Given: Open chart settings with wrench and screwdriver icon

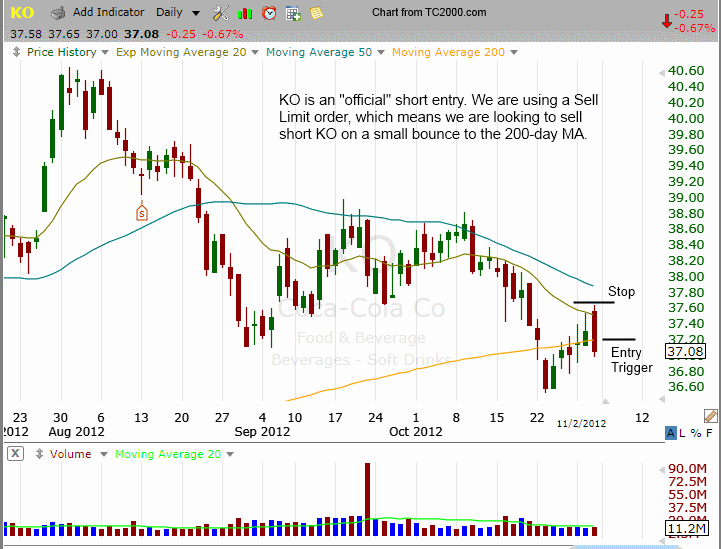Looking at the screenshot, I should [221, 13].
